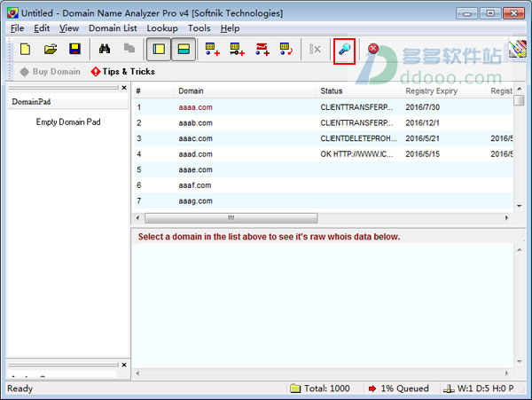Open Tips & Tricks

123,72
